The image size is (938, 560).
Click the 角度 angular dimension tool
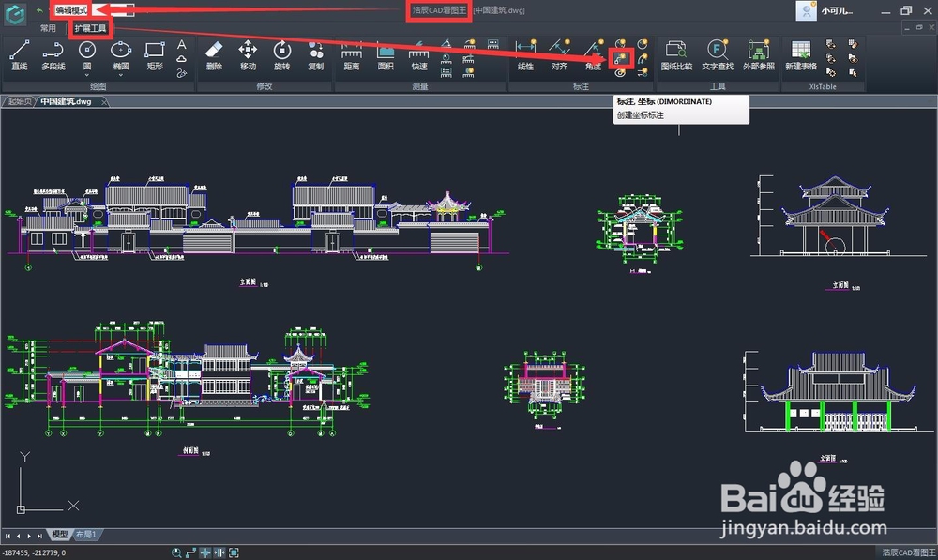coord(593,55)
